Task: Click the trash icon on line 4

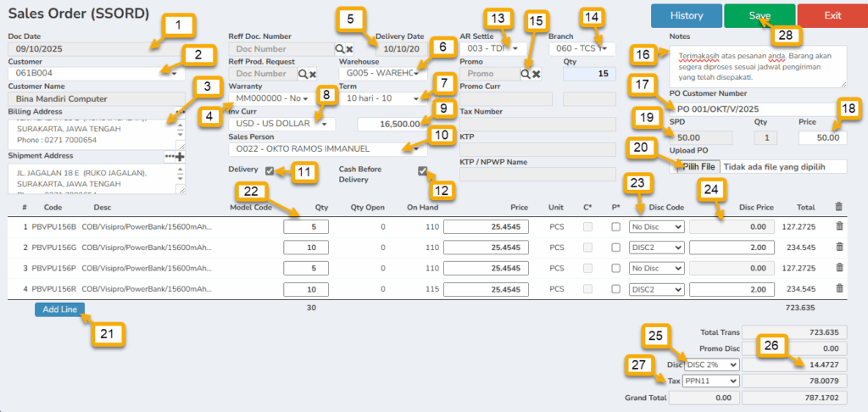Action: click(839, 290)
